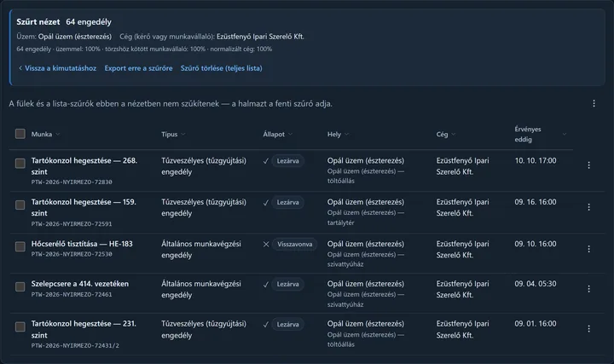Click permit ID PTW-2026-NYIRMEZO-72591
The height and width of the screenshot is (364, 614).
pos(72,224)
